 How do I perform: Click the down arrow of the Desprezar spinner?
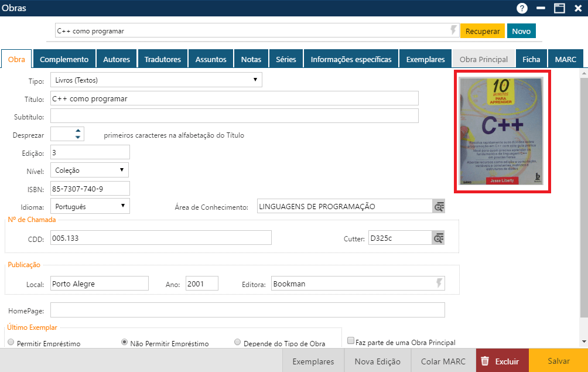point(78,136)
